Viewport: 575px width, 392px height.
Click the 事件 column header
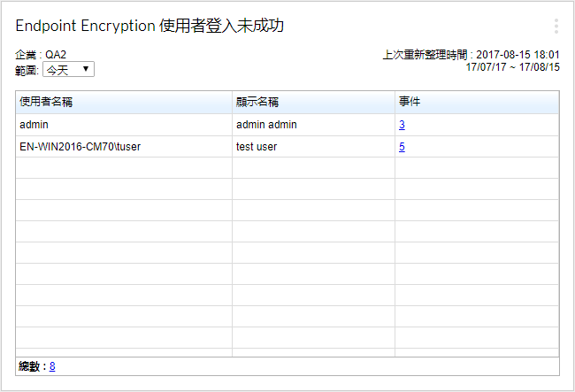pyautogui.click(x=410, y=103)
